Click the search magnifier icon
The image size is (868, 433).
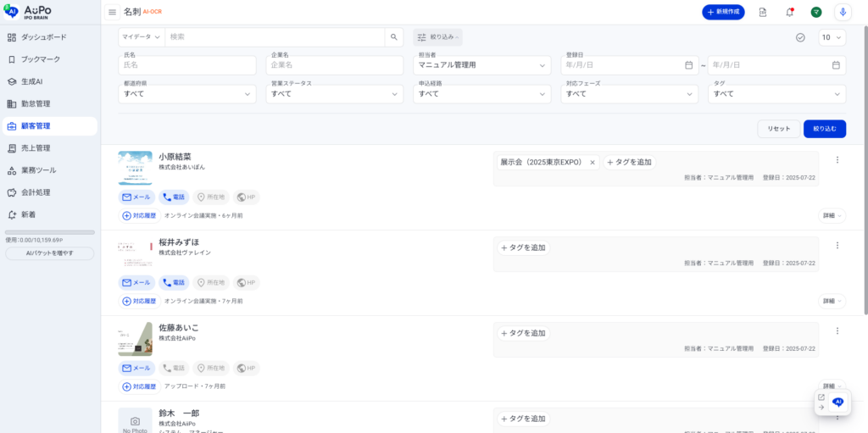pyautogui.click(x=393, y=37)
